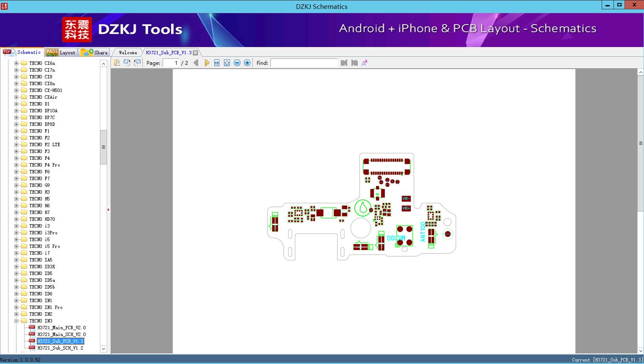Toggle match case search icon
This screenshot has height=364, width=644.
click(x=365, y=63)
